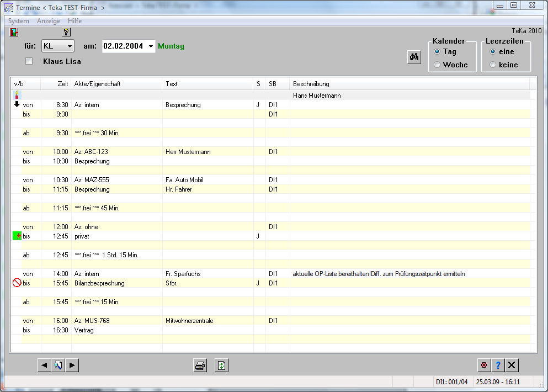Select the Tag calendar radio button
Image resolution: width=548 pixels, height=392 pixels.
pos(437,51)
